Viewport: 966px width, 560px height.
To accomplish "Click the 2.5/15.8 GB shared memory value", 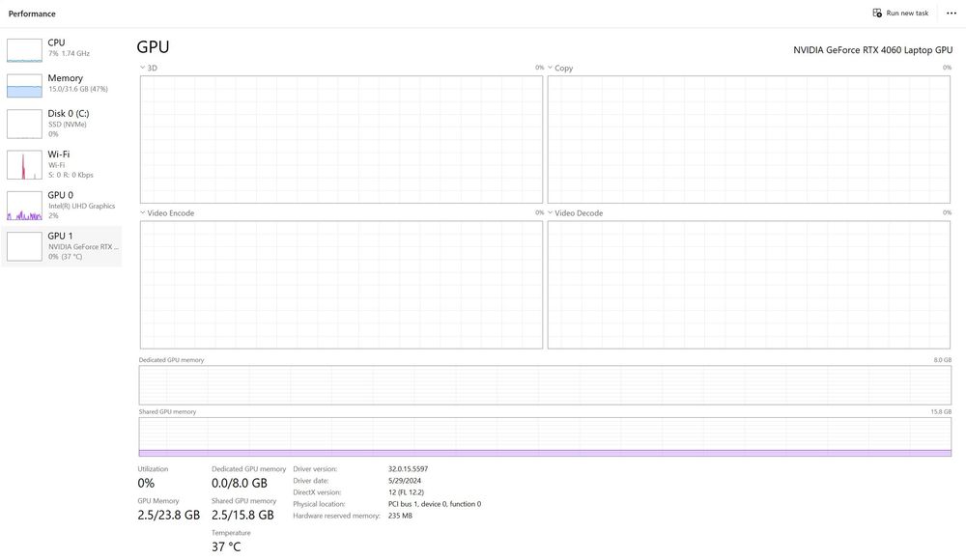I will click(x=242, y=515).
